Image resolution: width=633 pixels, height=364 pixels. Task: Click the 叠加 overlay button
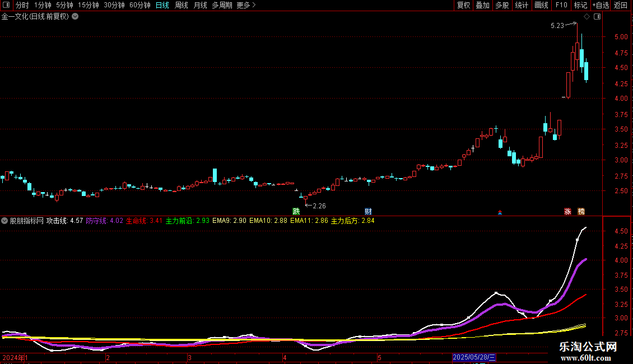pyautogui.click(x=482, y=5)
